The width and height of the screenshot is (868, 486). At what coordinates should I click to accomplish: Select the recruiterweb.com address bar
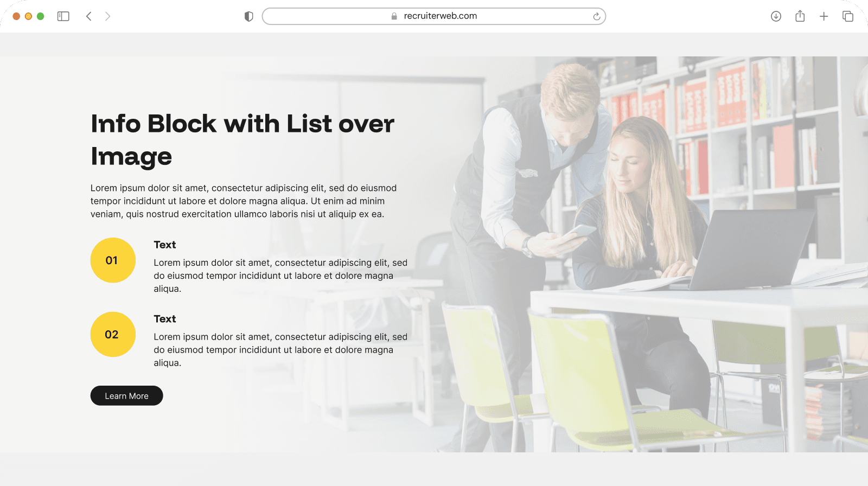coord(434,16)
